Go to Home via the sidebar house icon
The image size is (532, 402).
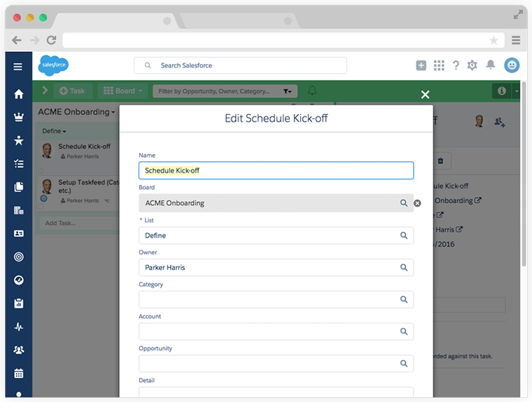tap(19, 94)
